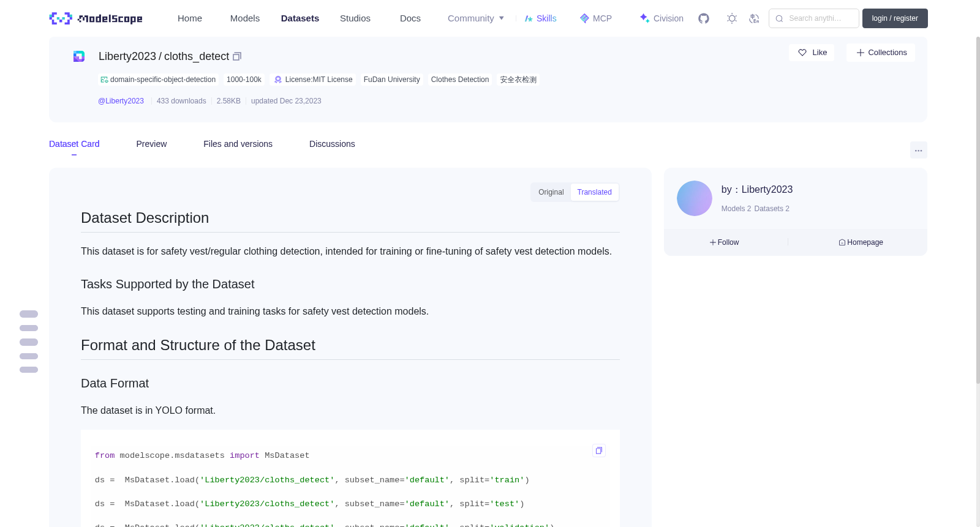This screenshot has height=527, width=980.
Task: Open the Models menu item
Action: [x=245, y=18]
